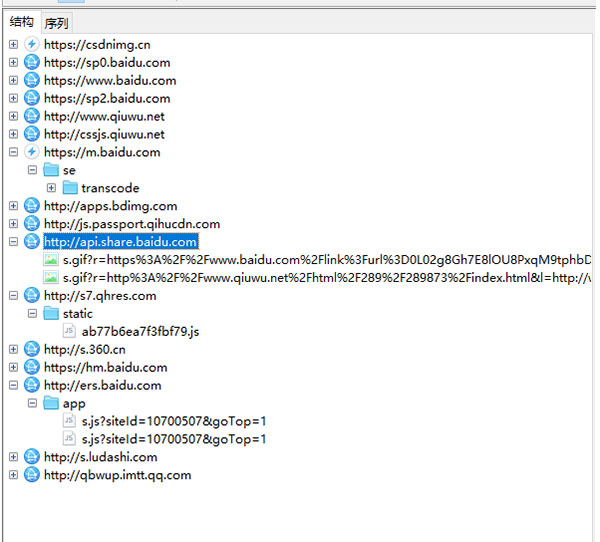Select the https://csdnimg.cn host row
The height and width of the screenshot is (542, 600).
tap(97, 44)
